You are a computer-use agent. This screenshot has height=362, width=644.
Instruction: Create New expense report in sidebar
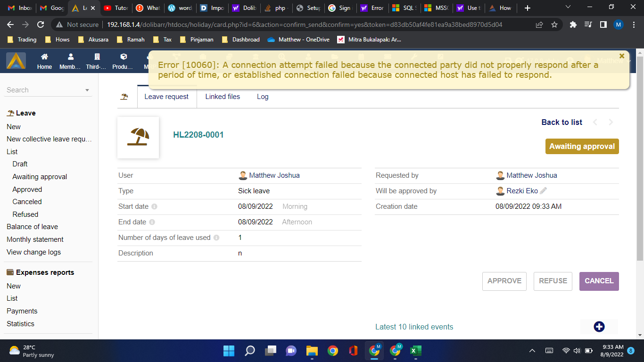coord(14,286)
